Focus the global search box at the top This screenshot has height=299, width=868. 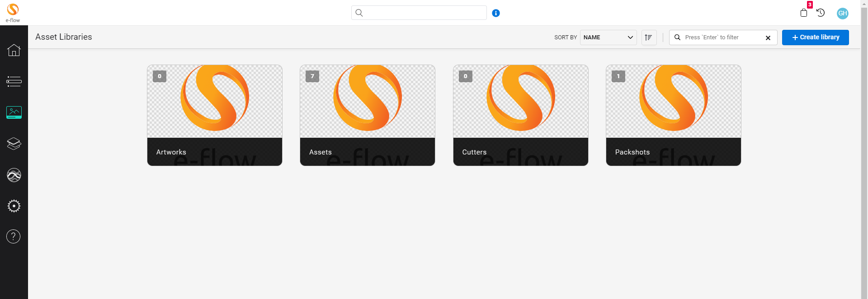(423, 13)
